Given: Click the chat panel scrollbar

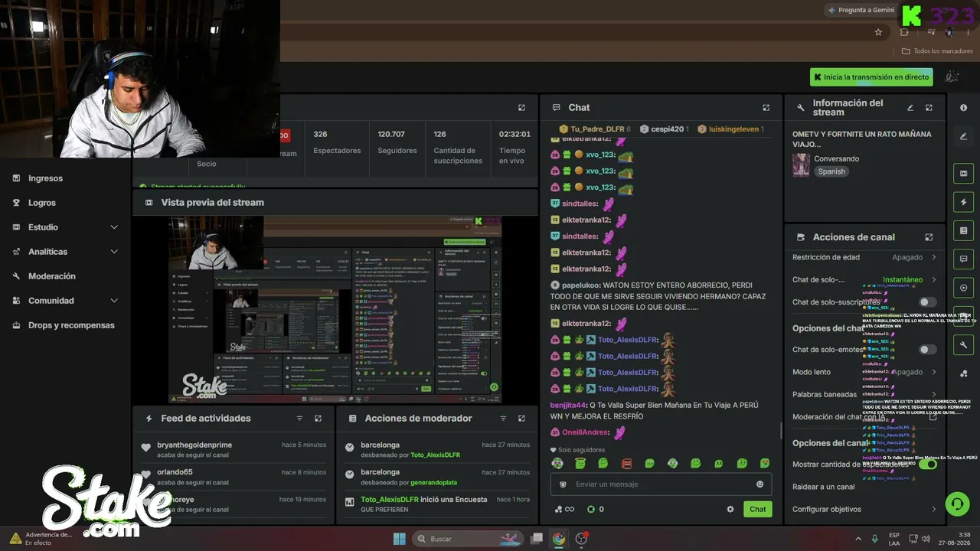Looking at the screenshot, I should coord(780,430).
